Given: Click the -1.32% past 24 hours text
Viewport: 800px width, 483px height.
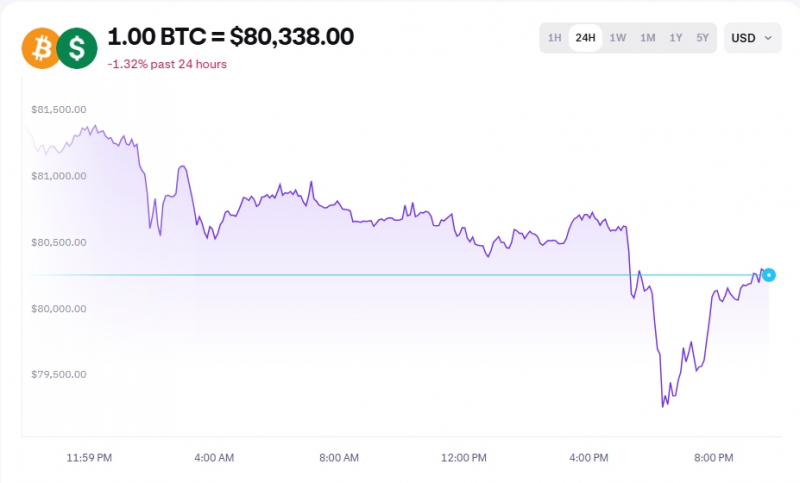Looking at the screenshot, I should pyautogui.click(x=167, y=64).
